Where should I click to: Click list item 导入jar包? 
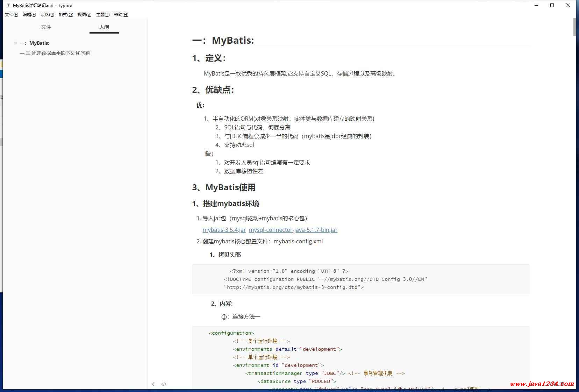pos(252,218)
